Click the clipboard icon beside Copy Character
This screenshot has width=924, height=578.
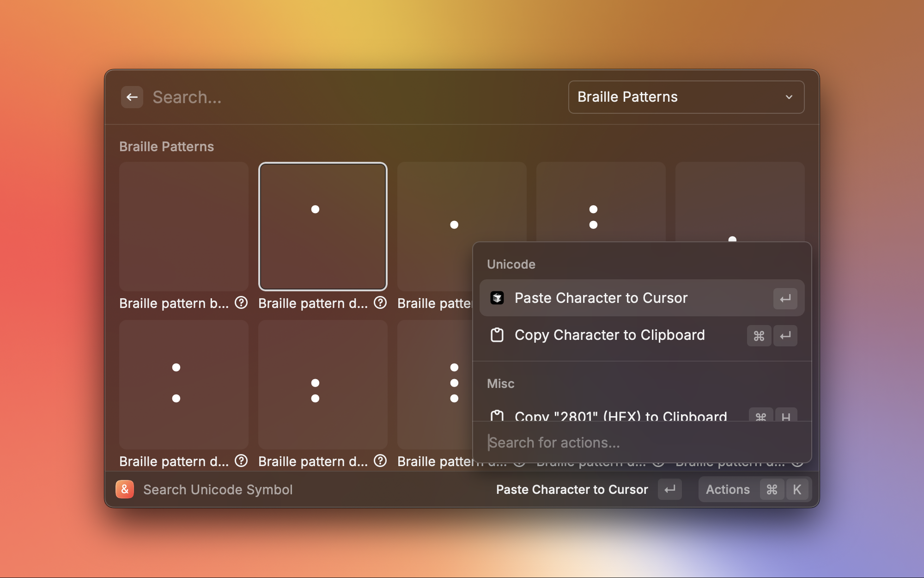tap(497, 335)
